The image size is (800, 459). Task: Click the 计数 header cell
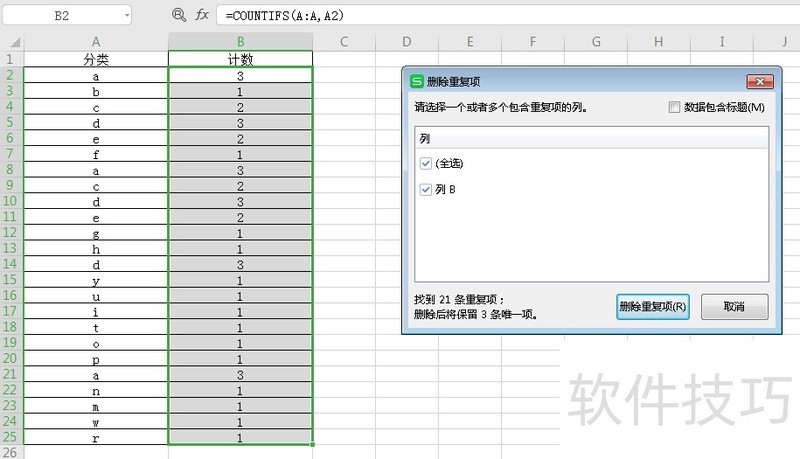click(240, 60)
